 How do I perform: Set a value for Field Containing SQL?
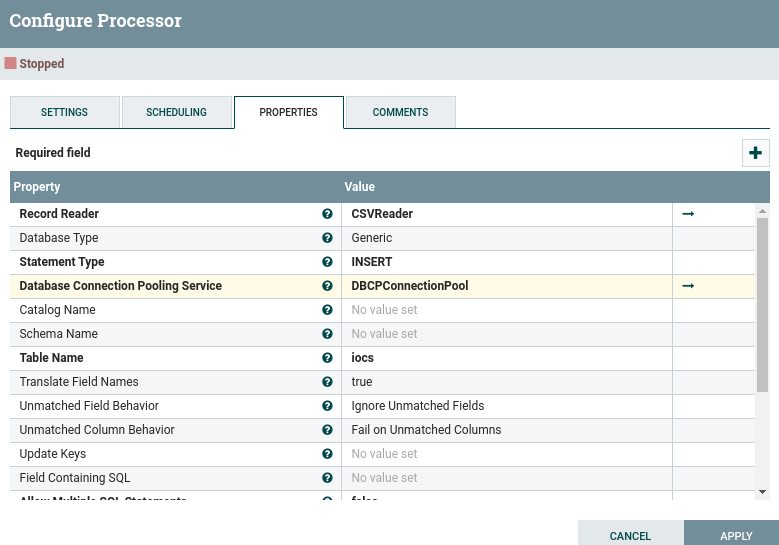(507, 478)
